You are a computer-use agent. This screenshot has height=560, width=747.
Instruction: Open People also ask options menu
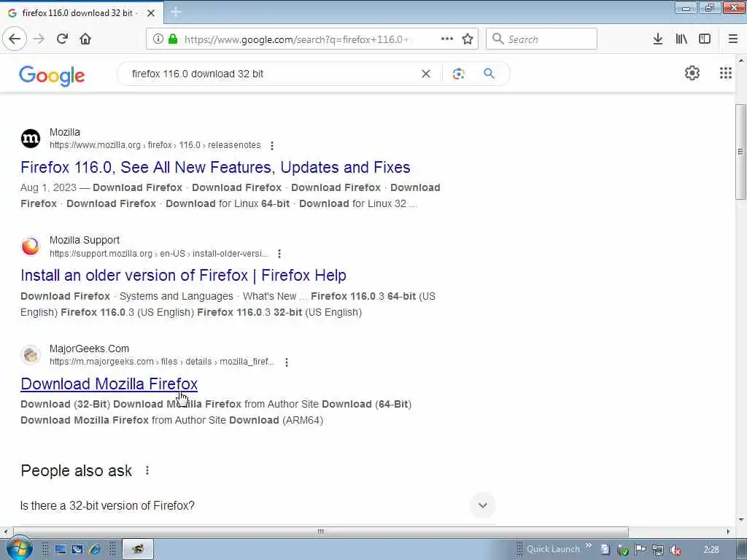click(147, 470)
